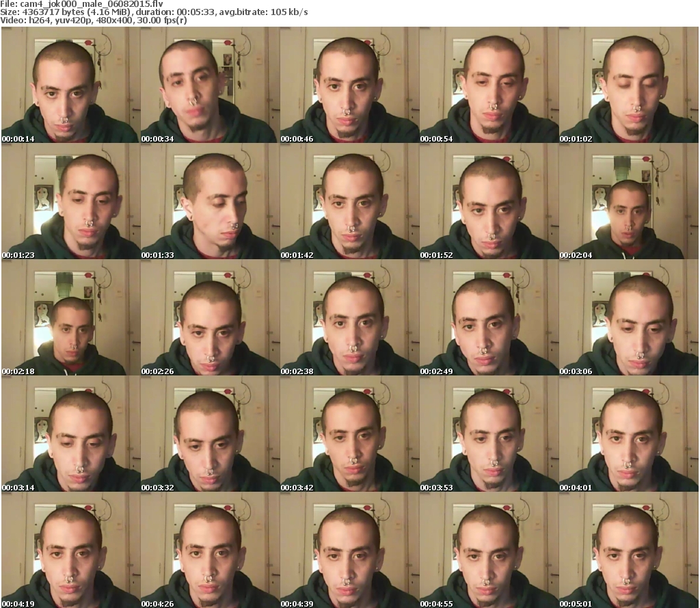Pick the thumbnail timestamped 00:02:18
Image resolution: width=700 pixels, height=608 pixels.
click(x=70, y=317)
